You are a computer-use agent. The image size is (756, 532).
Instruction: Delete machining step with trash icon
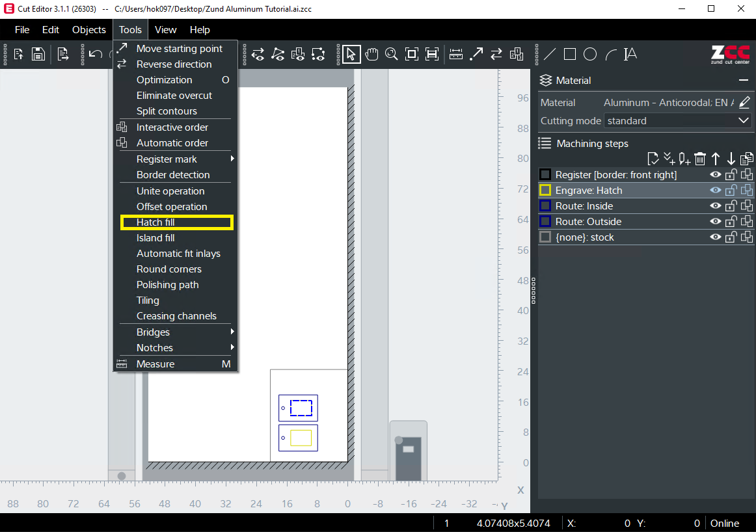(700, 159)
